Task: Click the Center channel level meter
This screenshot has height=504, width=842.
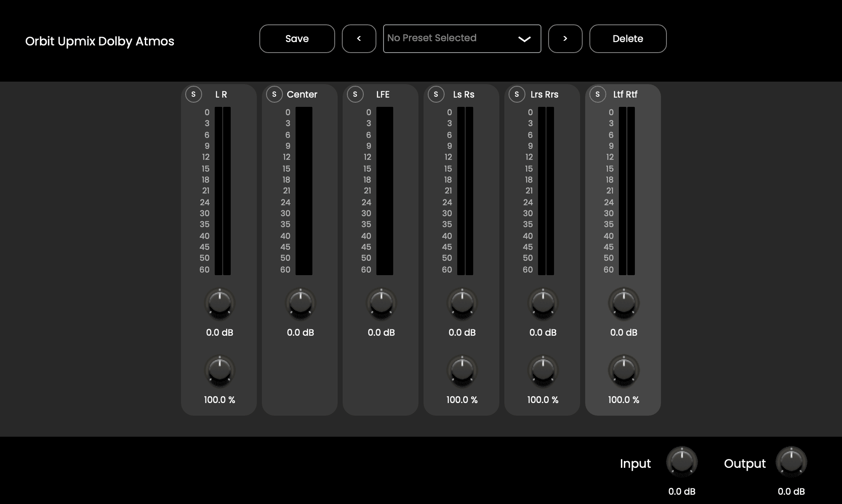Action: pyautogui.click(x=304, y=191)
